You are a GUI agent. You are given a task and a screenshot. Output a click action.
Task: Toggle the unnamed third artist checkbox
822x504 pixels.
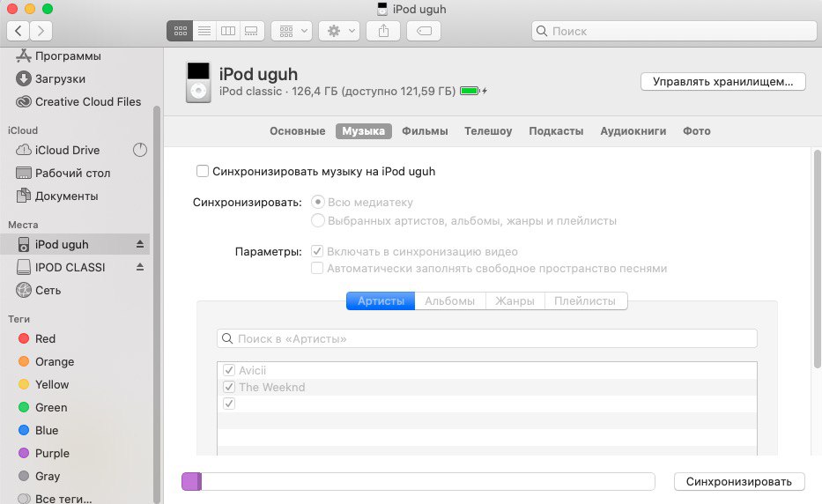coord(229,404)
